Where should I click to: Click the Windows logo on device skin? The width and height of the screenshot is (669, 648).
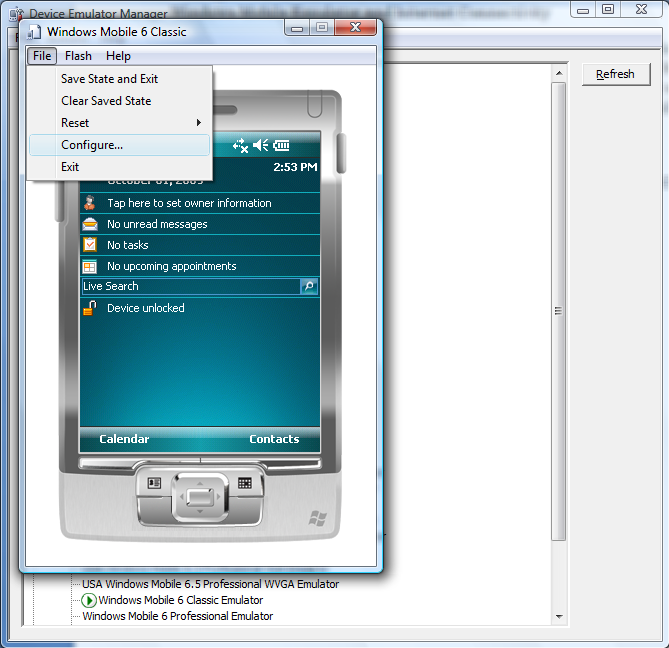click(317, 518)
